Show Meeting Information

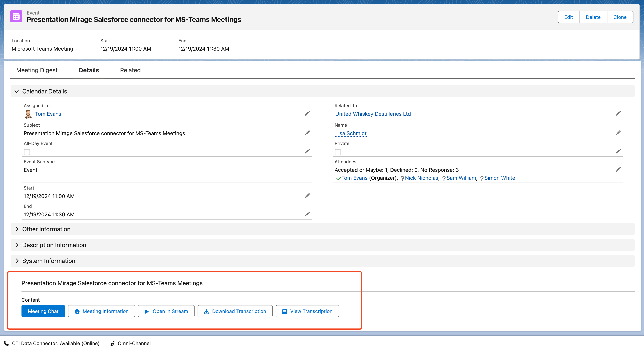click(x=101, y=311)
